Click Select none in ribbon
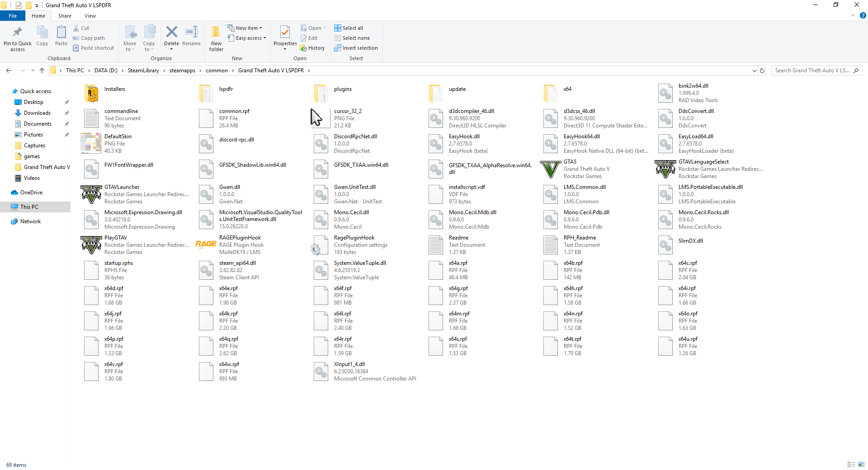Image resolution: width=868 pixels, height=470 pixels. 352,38
